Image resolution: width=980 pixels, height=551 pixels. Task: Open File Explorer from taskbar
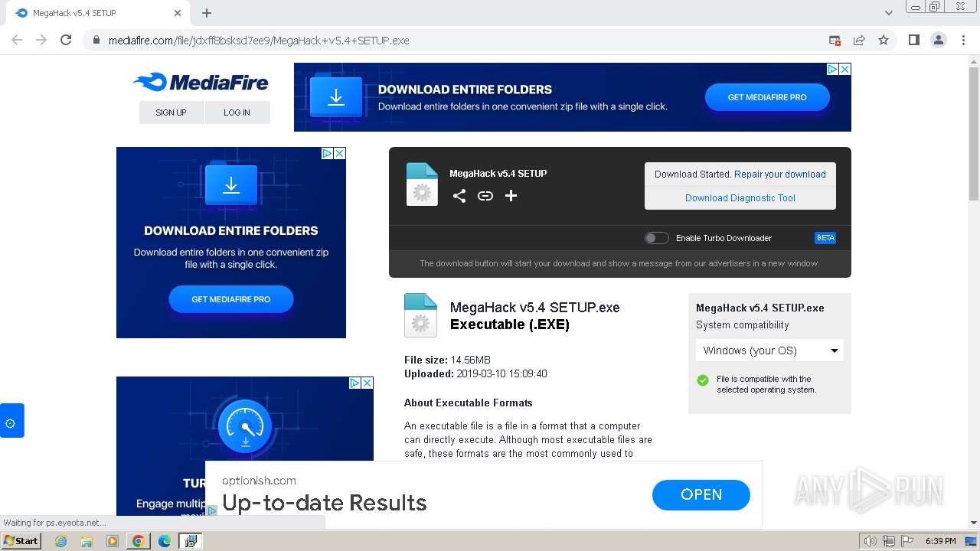87,541
